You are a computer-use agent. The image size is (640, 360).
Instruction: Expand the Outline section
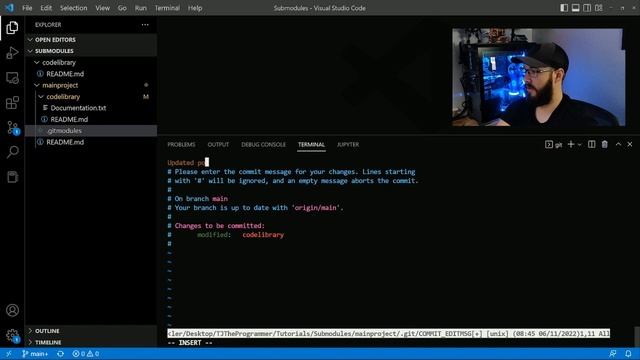91,331
